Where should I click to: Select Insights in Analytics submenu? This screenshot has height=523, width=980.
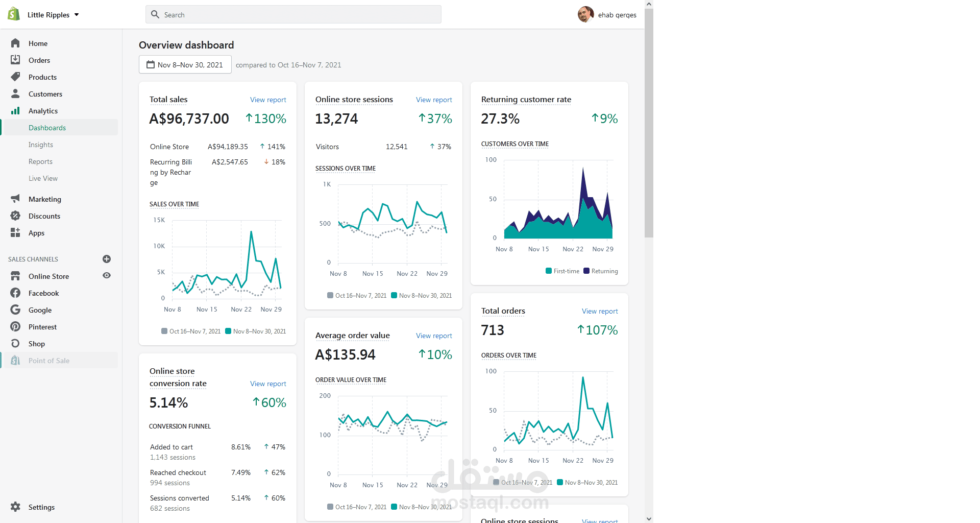(41, 145)
